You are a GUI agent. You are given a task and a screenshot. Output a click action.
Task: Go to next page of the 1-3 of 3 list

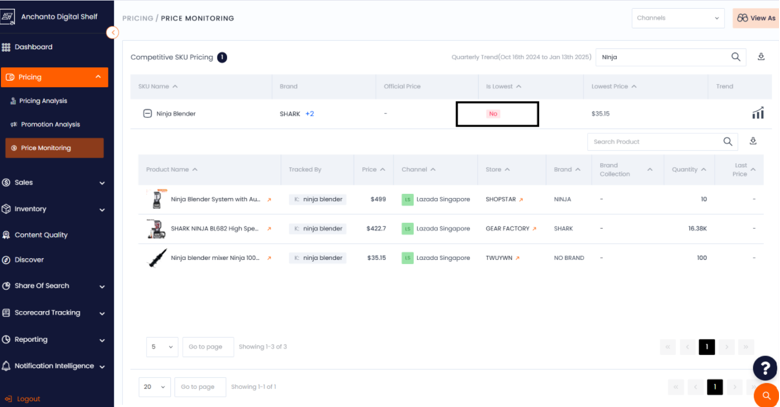pyautogui.click(x=726, y=347)
